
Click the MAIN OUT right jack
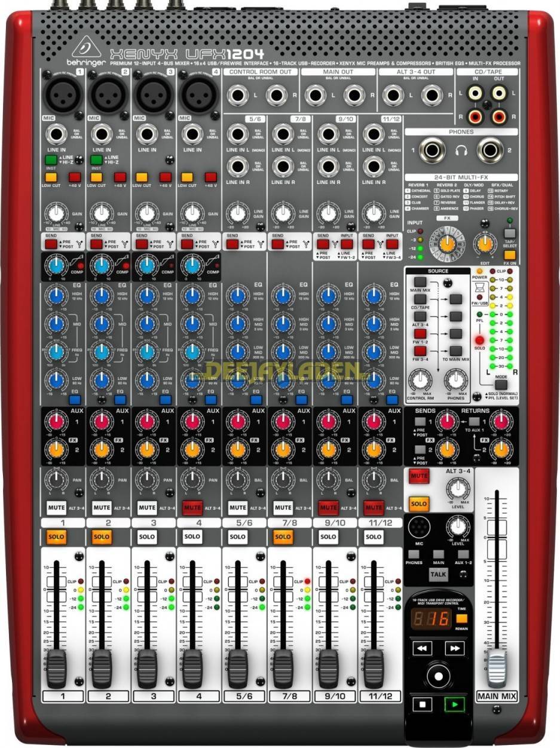(x=354, y=94)
